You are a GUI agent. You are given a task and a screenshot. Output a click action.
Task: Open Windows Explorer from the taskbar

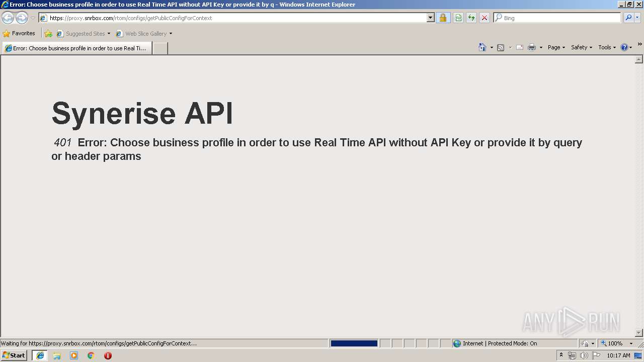point(57,355)
